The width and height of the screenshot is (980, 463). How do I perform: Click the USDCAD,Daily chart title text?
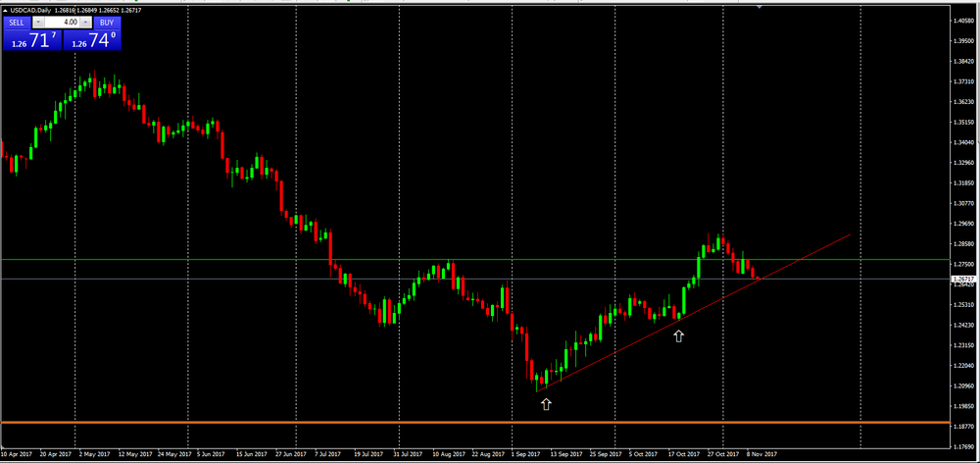point(30,11)
